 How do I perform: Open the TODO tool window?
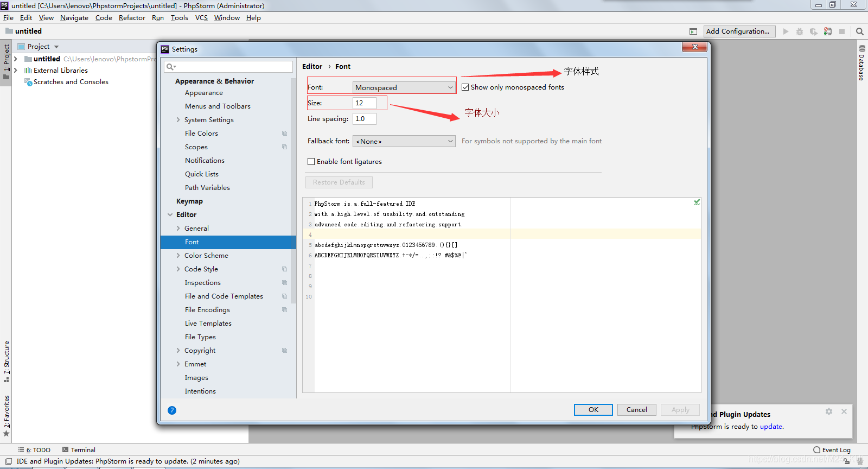(34, 449)
